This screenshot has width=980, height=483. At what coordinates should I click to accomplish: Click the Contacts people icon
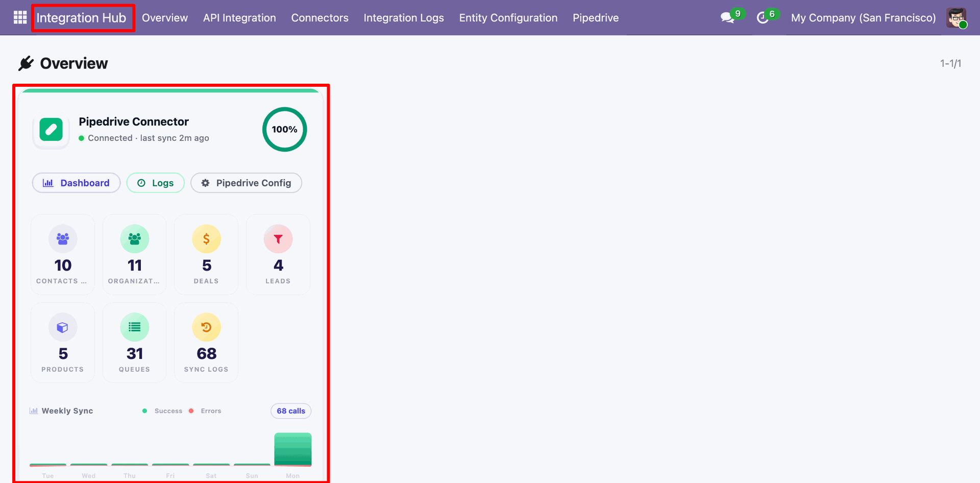[x=63, y=239]
